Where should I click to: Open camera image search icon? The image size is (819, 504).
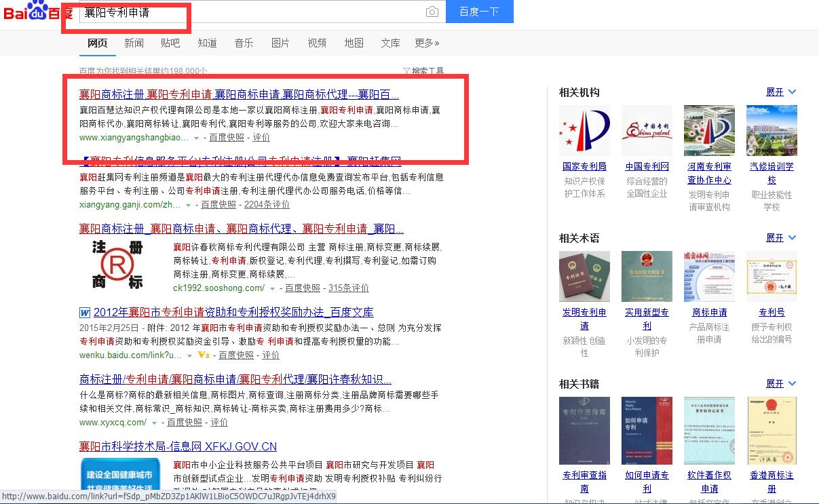(432, 12)
